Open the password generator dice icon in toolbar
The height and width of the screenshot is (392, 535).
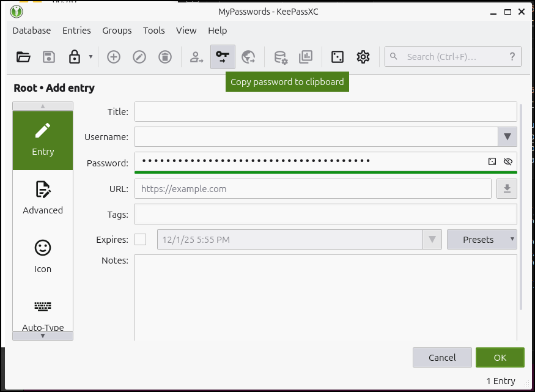pos(337,56)
